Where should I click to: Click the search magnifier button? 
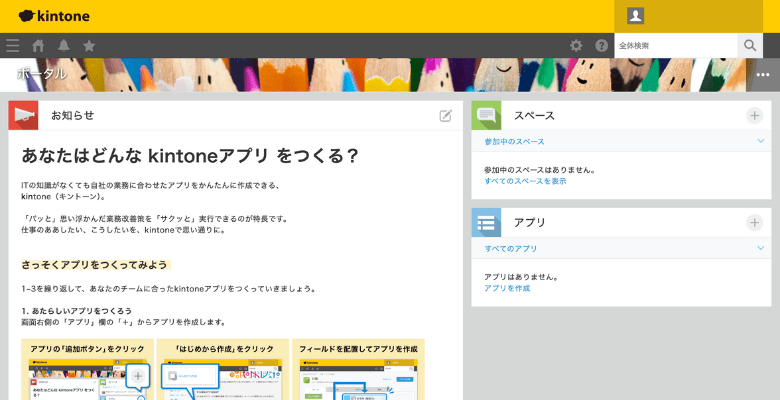coord(750,46)
